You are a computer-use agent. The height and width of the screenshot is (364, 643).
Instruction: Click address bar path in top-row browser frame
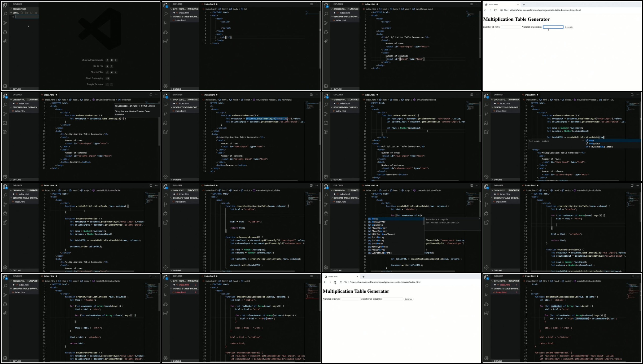(x=545, y=10)
